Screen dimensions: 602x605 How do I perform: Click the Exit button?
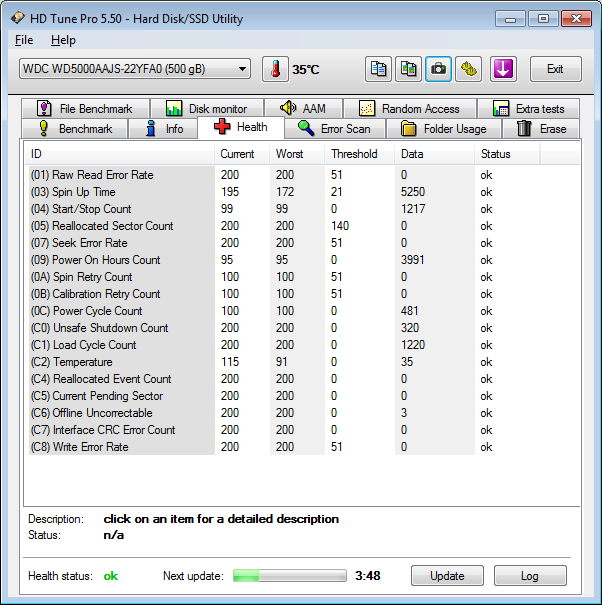(x=556, y=69)
